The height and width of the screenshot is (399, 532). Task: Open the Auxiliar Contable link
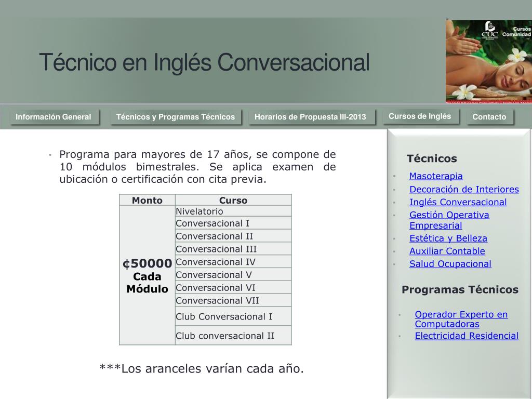coord(447,251)
